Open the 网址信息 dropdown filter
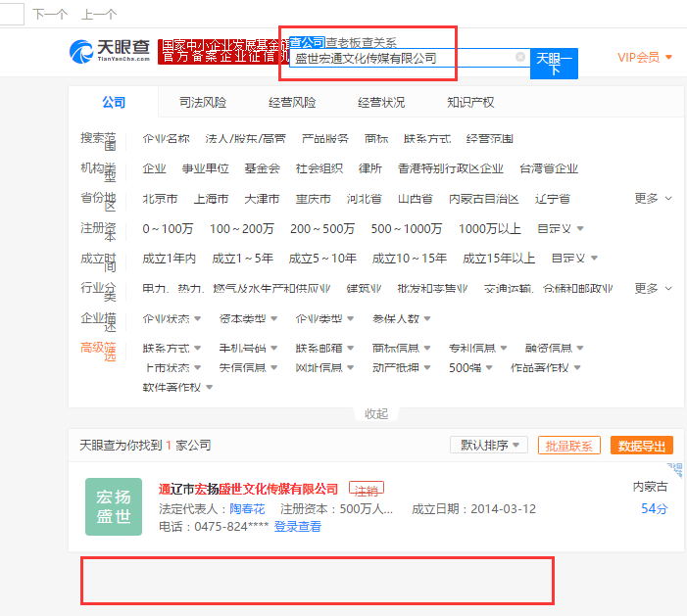 pos(324,368)
